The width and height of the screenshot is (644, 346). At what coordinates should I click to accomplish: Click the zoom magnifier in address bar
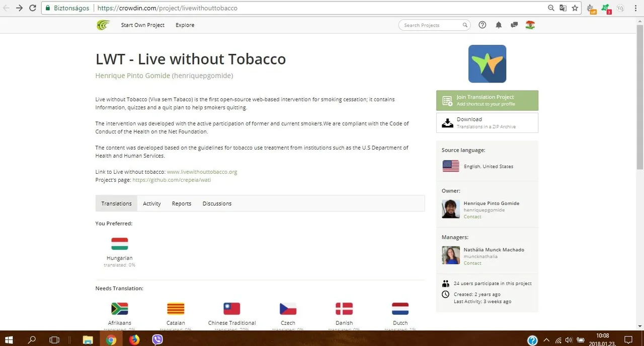click(552, 8)
